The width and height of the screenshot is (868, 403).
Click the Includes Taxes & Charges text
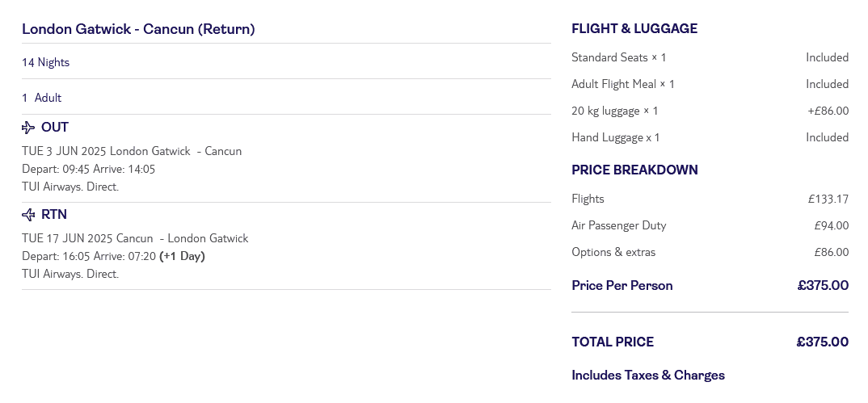[x=648, y=376]
